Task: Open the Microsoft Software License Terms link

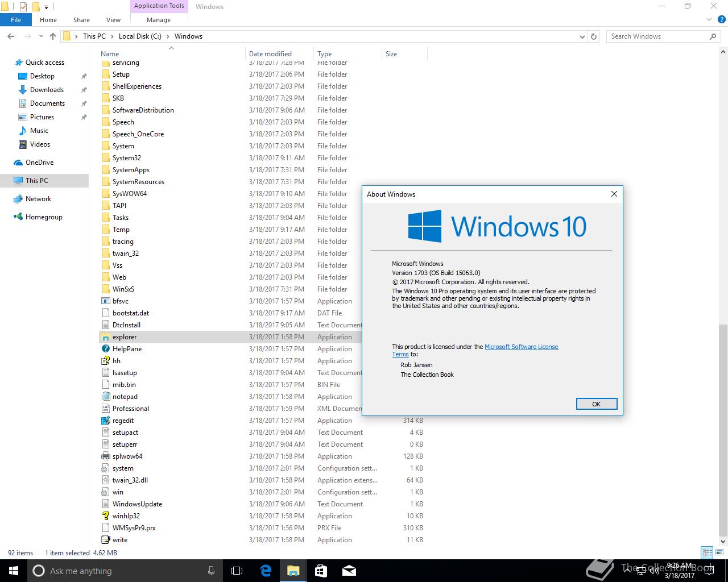Action: click(x=522, y=347)
